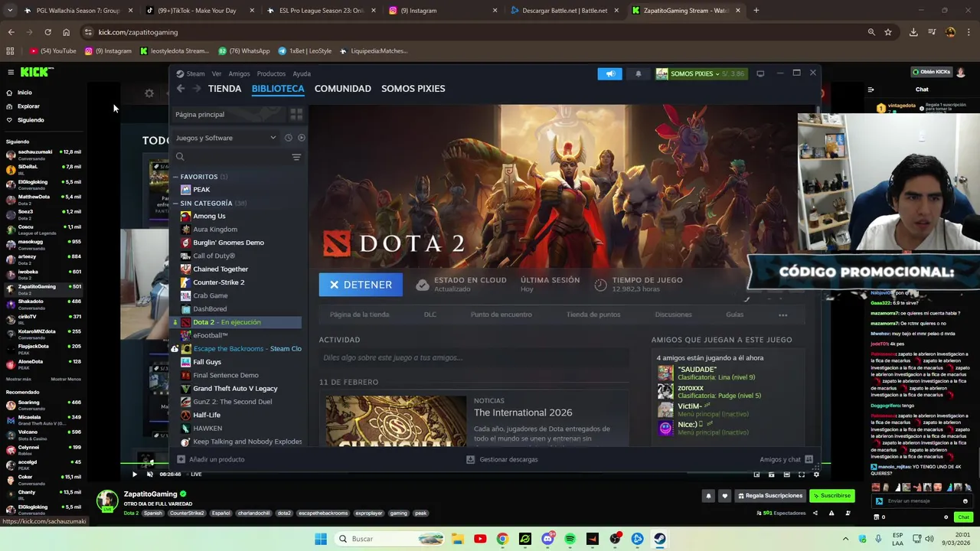Image resolution: width=980 pixels, height=551 pixels.
Task: Select Grand Theft Auto V Legacy
Action: 235,389
